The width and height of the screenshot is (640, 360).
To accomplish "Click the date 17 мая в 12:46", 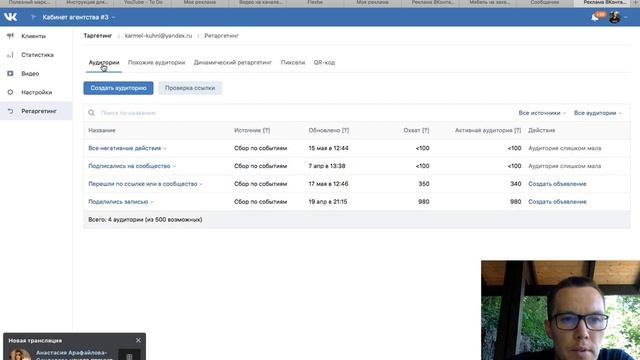I will pos(329,184).
